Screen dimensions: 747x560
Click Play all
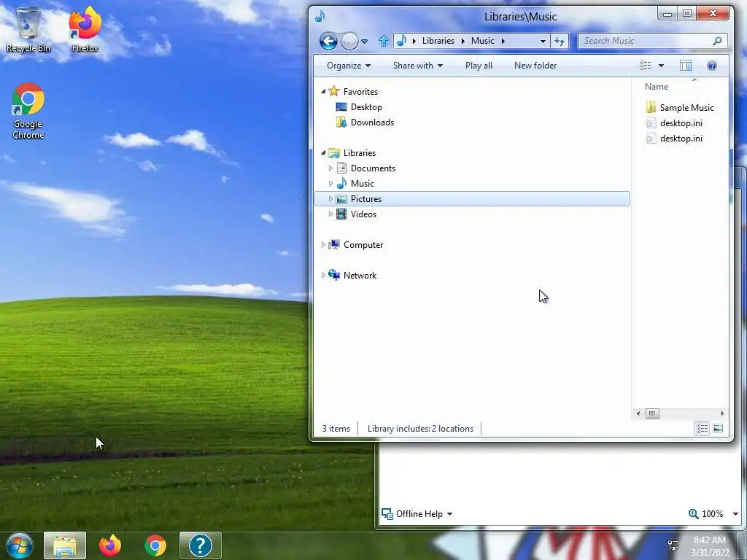(x=479, y=66)
